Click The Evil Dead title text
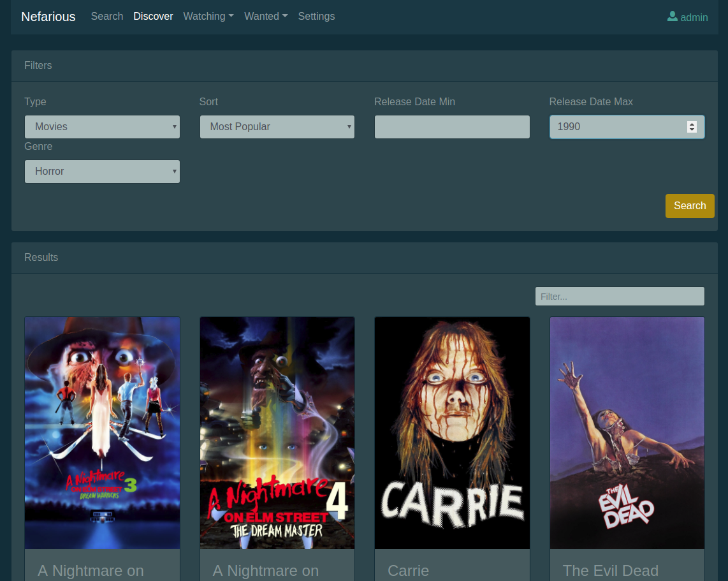728x581 pixels. coord(611,571)
